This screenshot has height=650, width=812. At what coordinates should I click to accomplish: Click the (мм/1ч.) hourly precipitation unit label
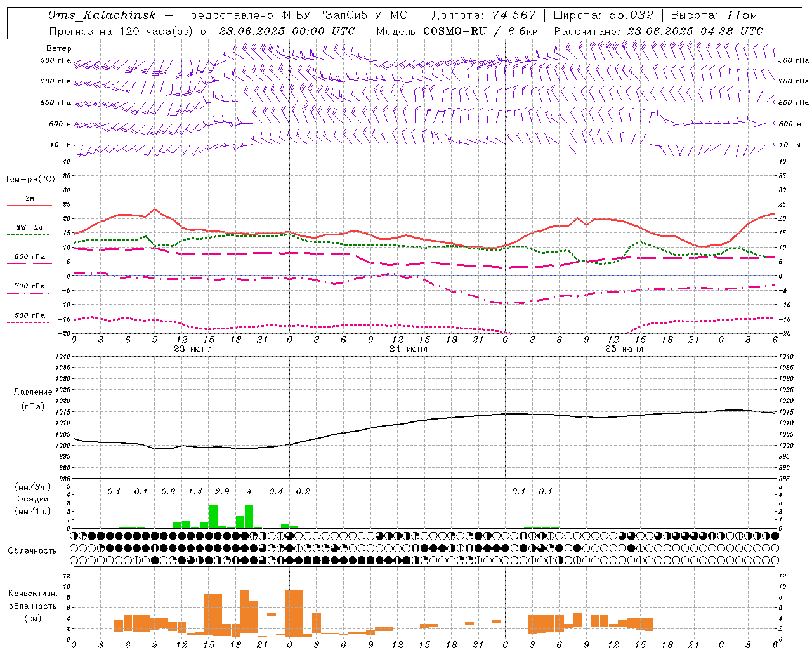coord(33,511)
